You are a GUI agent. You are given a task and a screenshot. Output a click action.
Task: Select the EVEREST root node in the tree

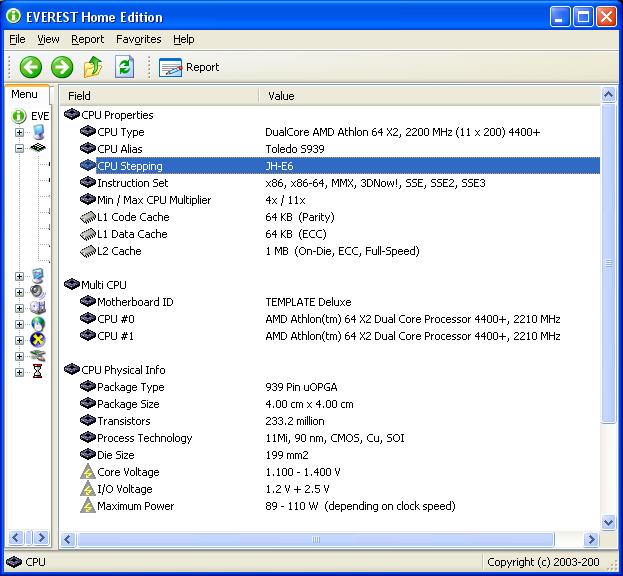(31, 116)
